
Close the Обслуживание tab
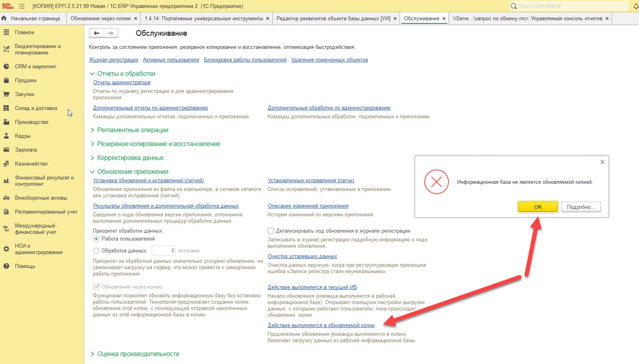pos(444,18)
